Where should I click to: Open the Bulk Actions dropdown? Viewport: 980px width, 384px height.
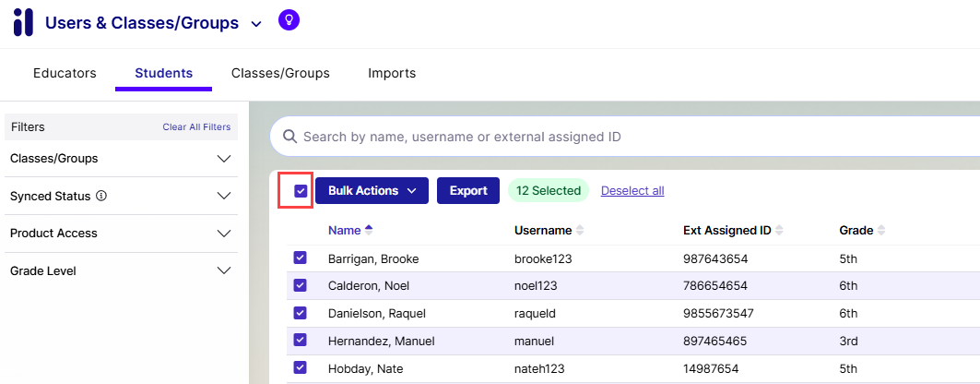pos(372,191)
